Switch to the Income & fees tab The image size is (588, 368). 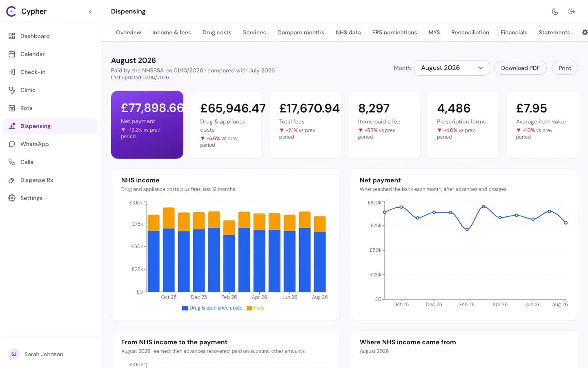click(x=171, y=32)
